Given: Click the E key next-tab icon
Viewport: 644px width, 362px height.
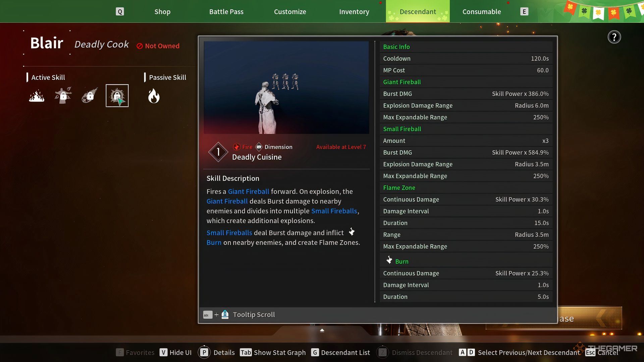Looking at the screenshot, I should (524, 12).
